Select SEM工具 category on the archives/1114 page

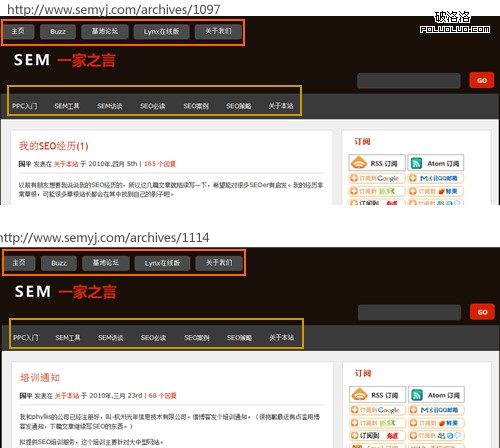[x=68, y=338]
